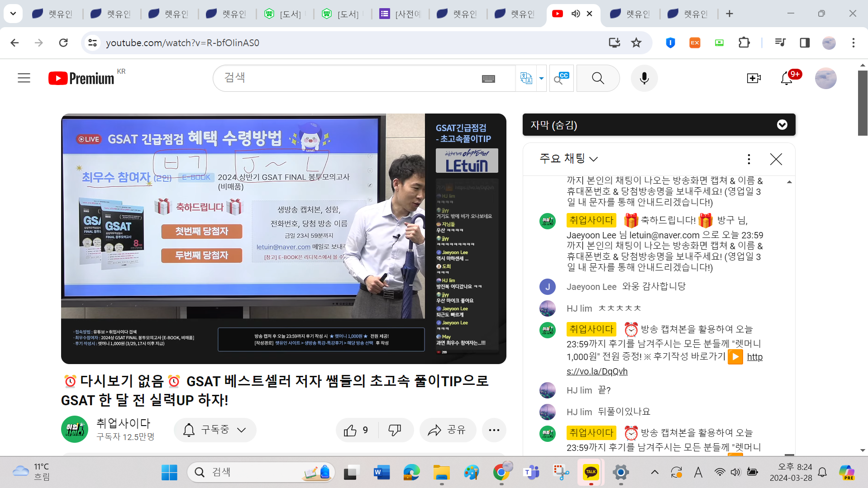Open Chrome profile avatar

click(829, 43)
